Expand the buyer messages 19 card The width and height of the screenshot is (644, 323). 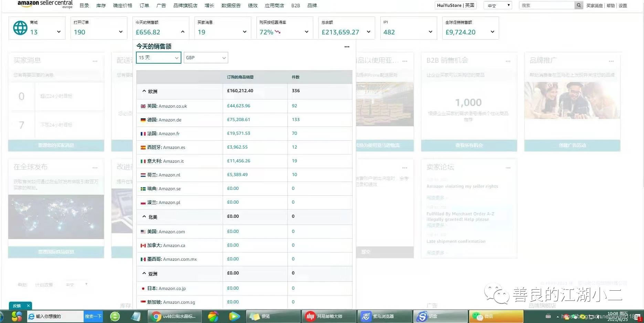tap(245, 32)
